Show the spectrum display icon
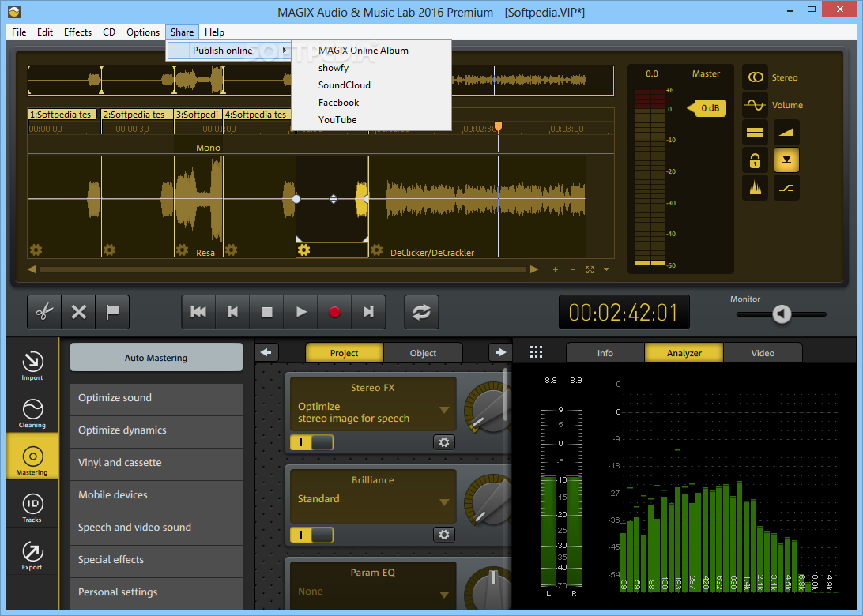 point(756,189)
